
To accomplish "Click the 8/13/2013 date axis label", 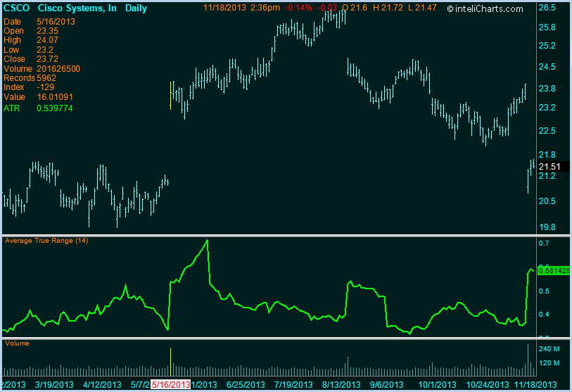I will coord(341,385).
